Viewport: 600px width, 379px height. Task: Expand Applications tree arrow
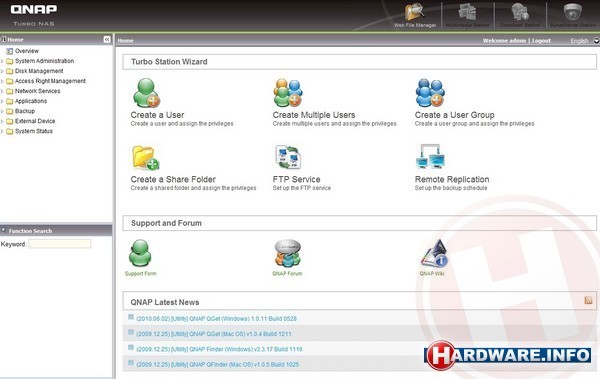pyautogui.click(x=2, y=101)
